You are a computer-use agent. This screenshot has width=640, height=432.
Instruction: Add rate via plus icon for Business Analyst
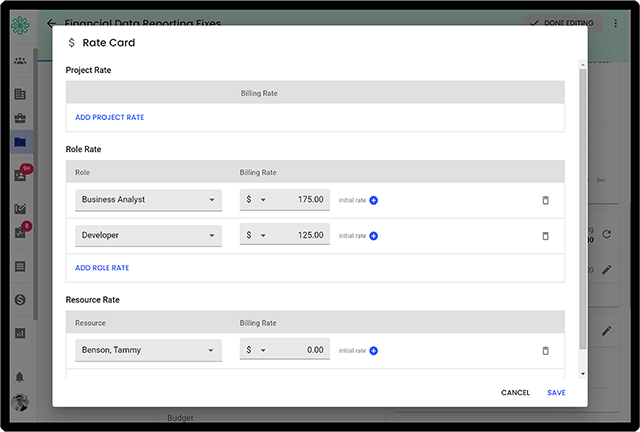374,200
